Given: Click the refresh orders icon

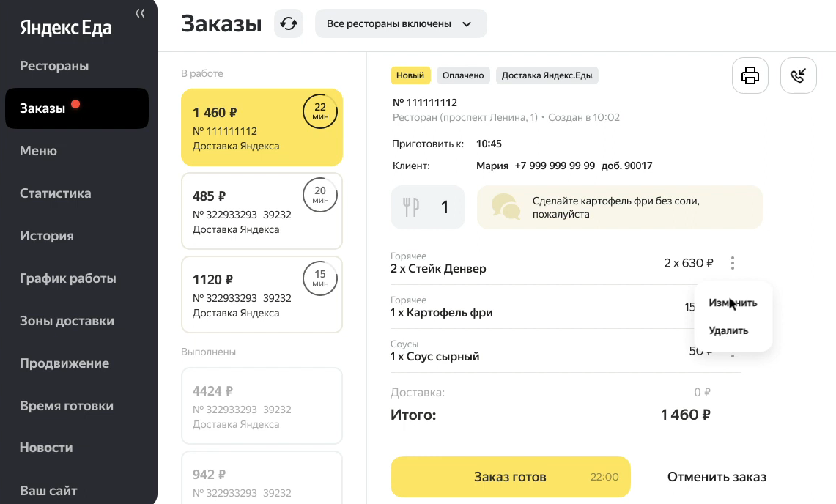Looking at the screenshot, I should (289, 23).
